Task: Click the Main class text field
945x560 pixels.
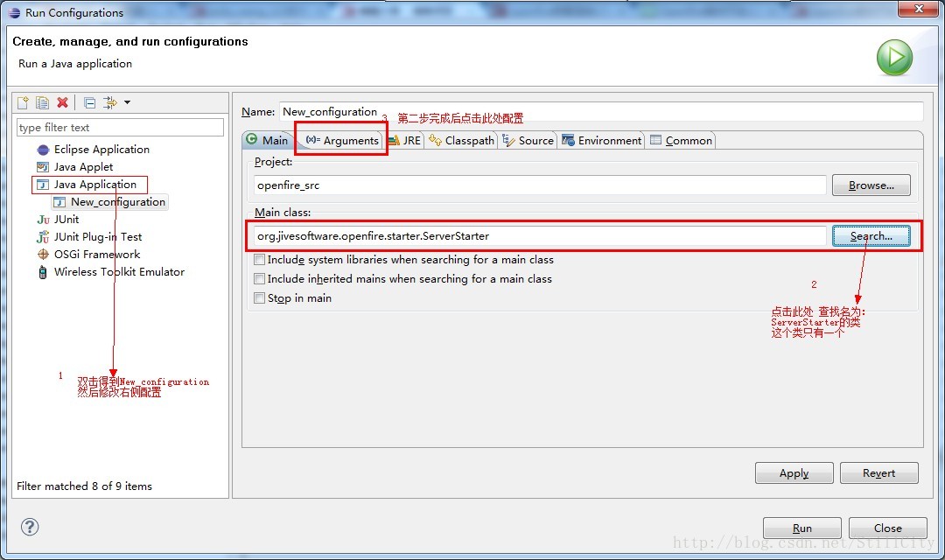Action: tap(539, 236)
